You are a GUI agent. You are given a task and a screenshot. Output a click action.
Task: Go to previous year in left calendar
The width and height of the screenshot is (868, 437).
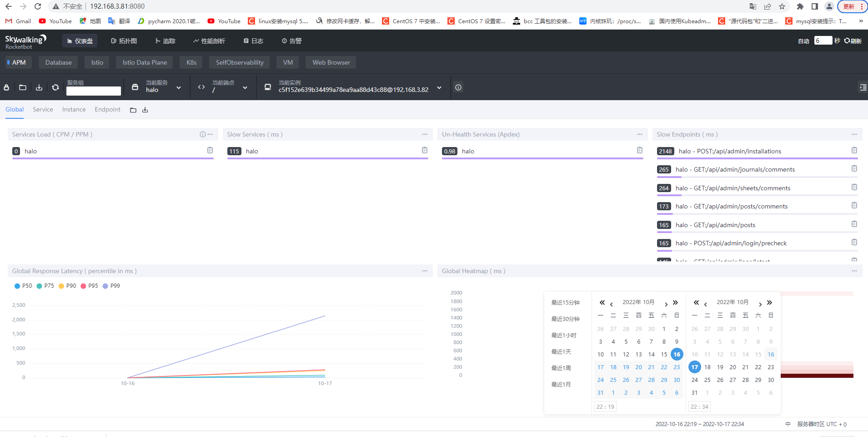[602, 303]
